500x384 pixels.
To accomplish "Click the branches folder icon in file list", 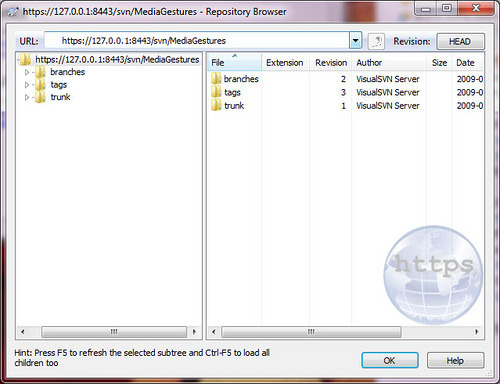I will 216,79.
